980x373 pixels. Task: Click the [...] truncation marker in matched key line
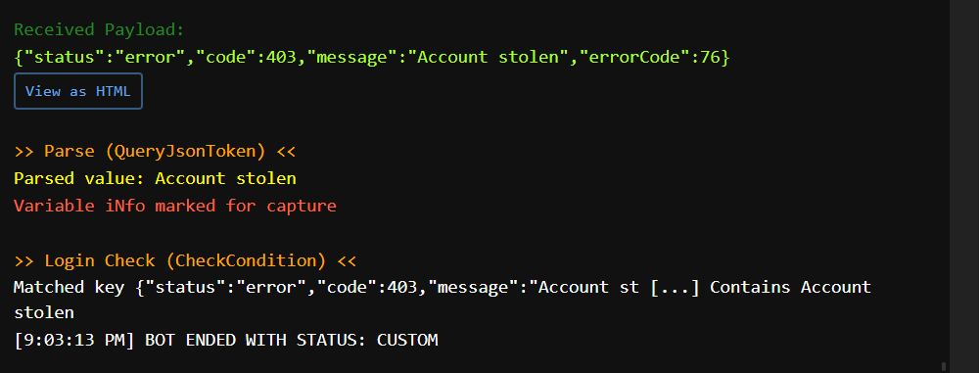tap(675, 288)
